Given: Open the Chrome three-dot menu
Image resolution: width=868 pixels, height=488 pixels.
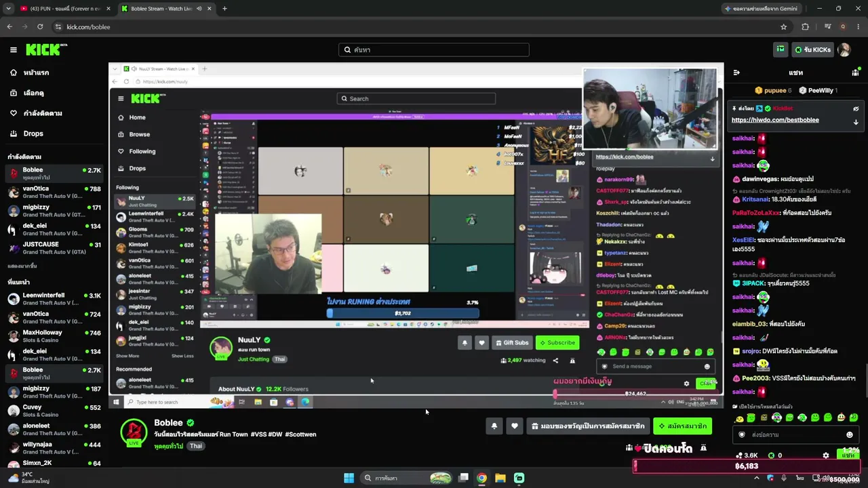Looking at the screenshot, I should point(857,26).
